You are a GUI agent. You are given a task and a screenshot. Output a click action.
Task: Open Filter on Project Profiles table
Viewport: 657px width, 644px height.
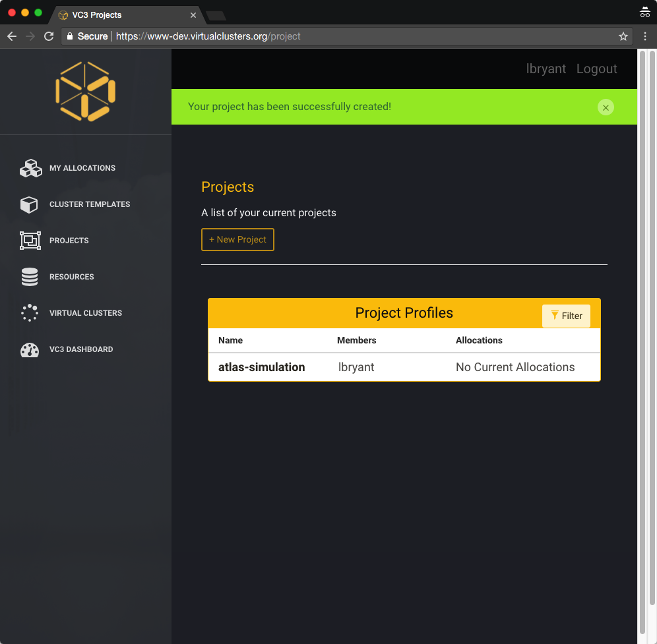point(566,316)
